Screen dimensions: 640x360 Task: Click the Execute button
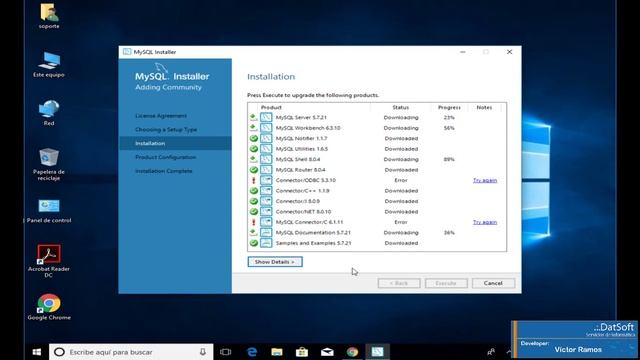pyautogui.click(x=446, y=283)
